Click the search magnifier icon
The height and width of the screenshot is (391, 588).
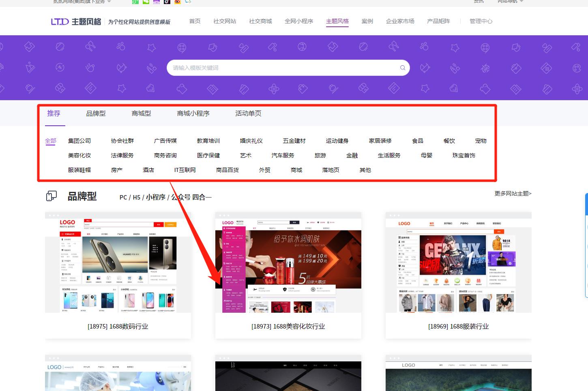click(402, 68)
